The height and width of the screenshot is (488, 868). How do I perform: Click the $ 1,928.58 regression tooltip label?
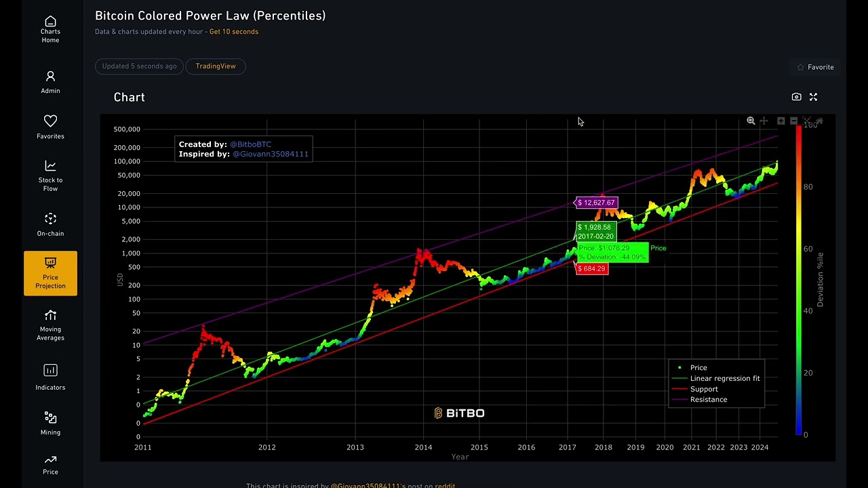point(595,232)
